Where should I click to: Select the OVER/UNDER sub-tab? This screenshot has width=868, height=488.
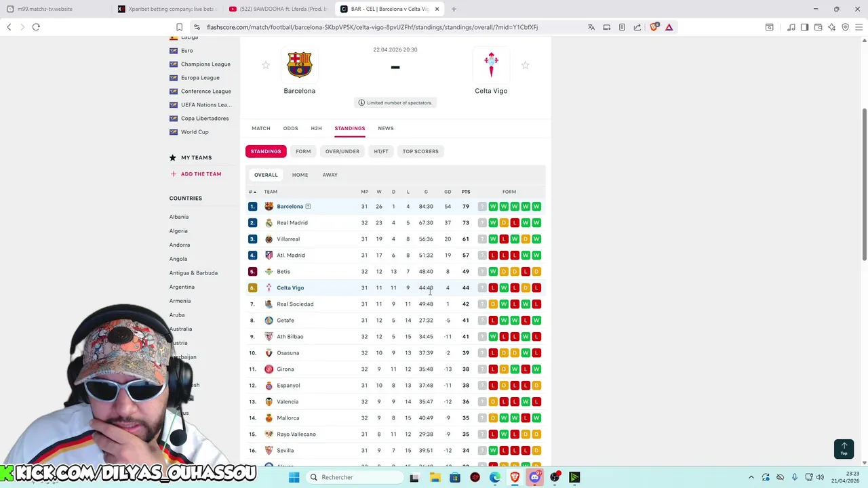(342, 151)
